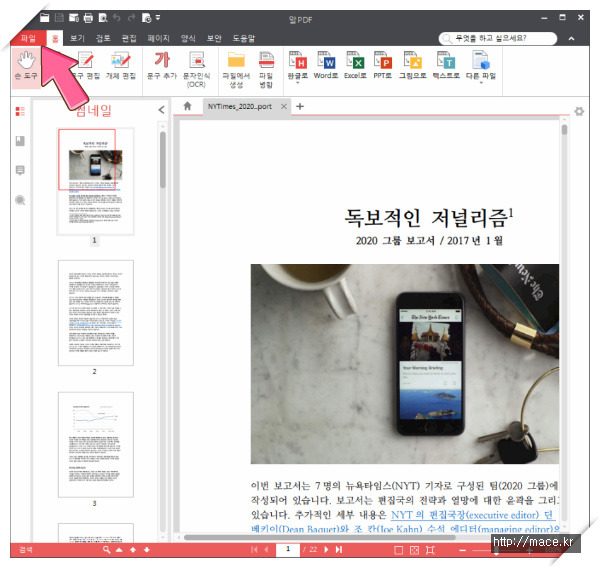Open a new tab with the plus button
This screenshot has width=600, height=568.
tap(300, 106)
